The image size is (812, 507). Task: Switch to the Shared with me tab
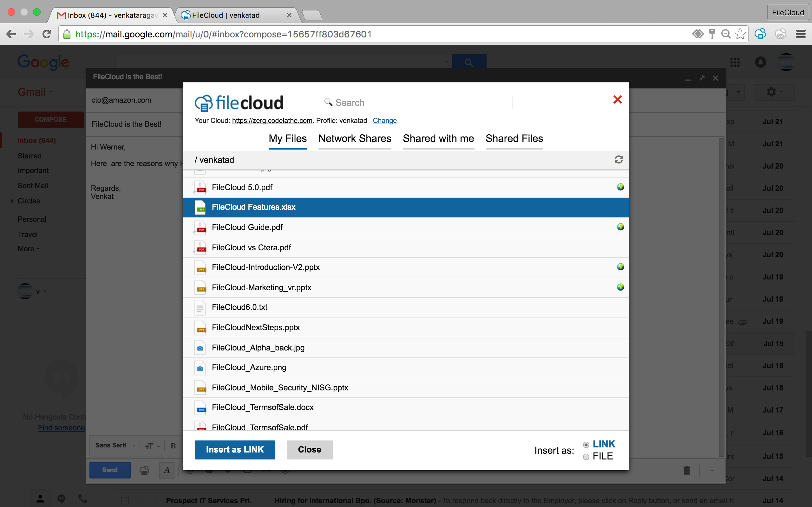(438, 138)
